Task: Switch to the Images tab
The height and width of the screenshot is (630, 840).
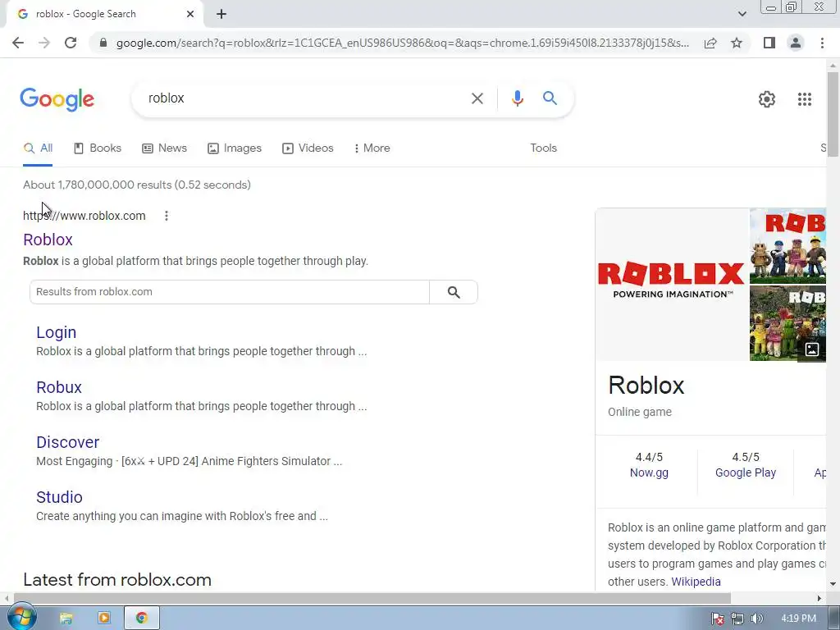Action: click(235, 148)
